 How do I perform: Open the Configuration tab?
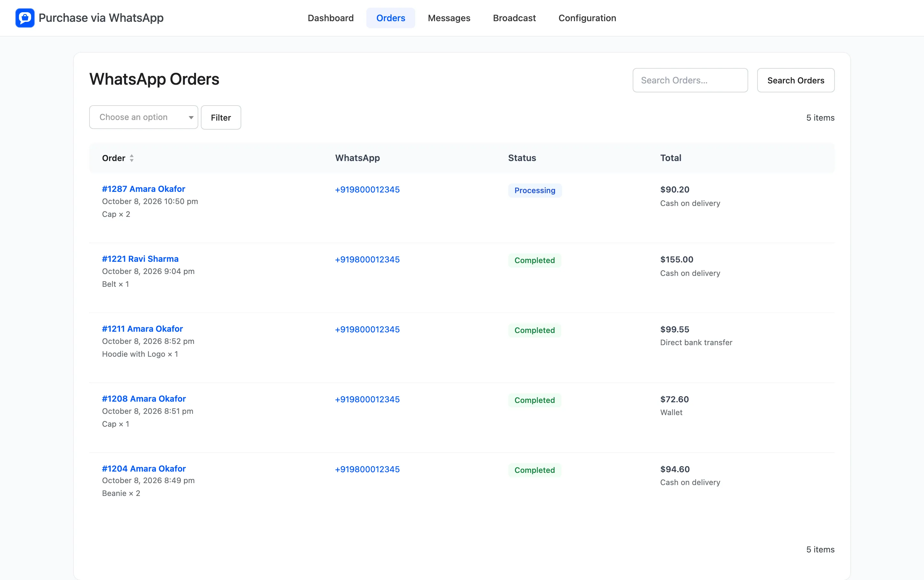(587, 18)
